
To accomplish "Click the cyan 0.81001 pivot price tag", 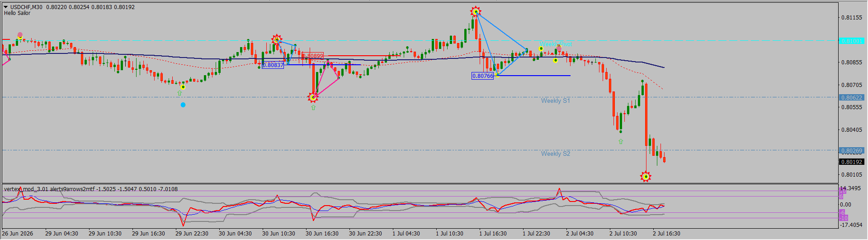I will click(x=852, y=41).
